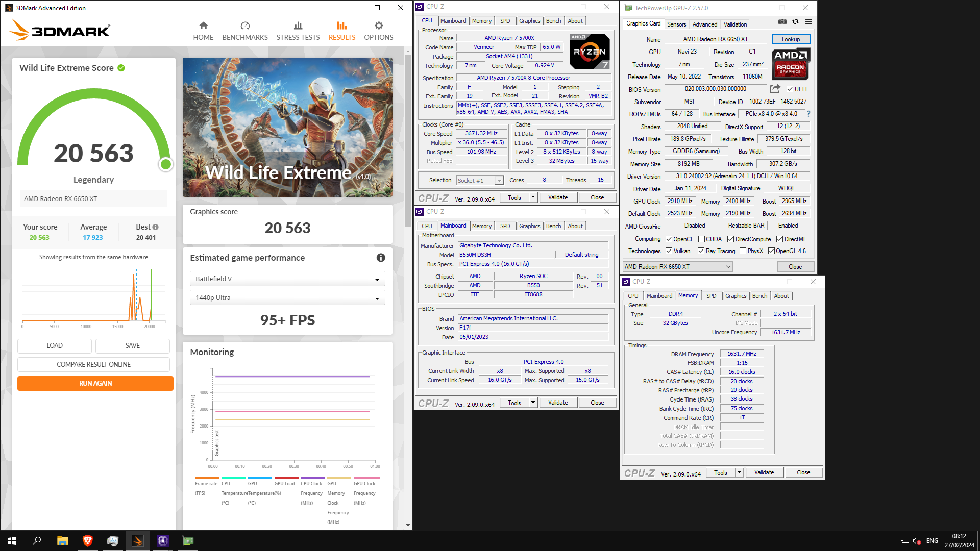Image resolution: width=980 pixels, height=551 pixels.
Task: Expand Tools arrow in top CPU-Z window
Action: 533,197
